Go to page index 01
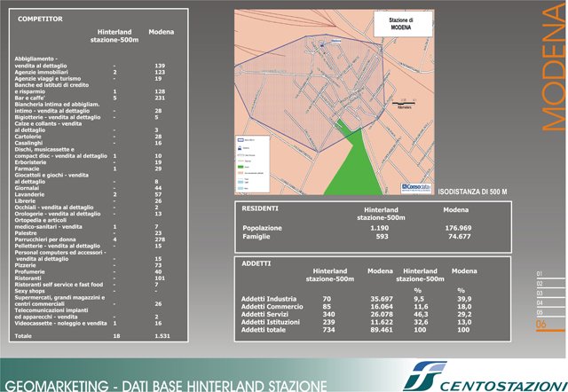This screenshot has height=392, width=568. [x=540, y=274]
